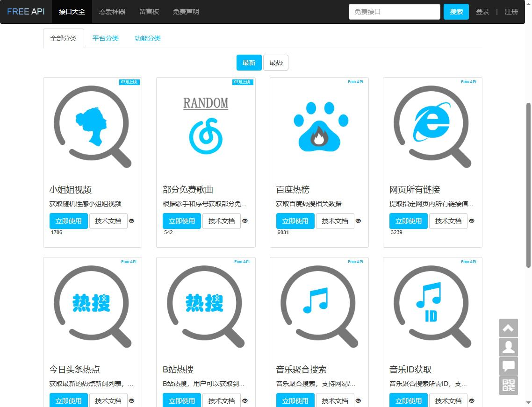Image resolution: width=532 pixels, height=407 pixels.
Task: Click the 登录 login link
Action: tap(482, 12)
